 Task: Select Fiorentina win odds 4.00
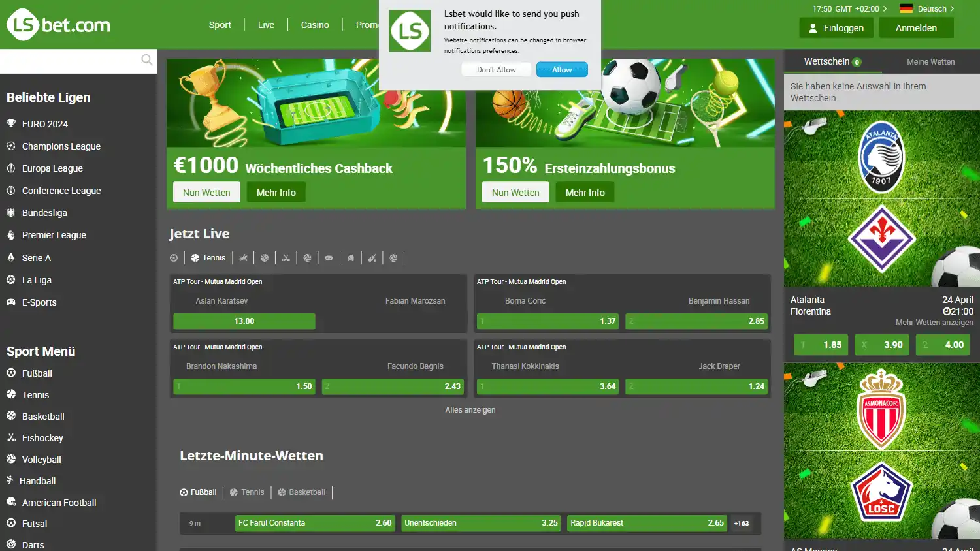[943, 345]
